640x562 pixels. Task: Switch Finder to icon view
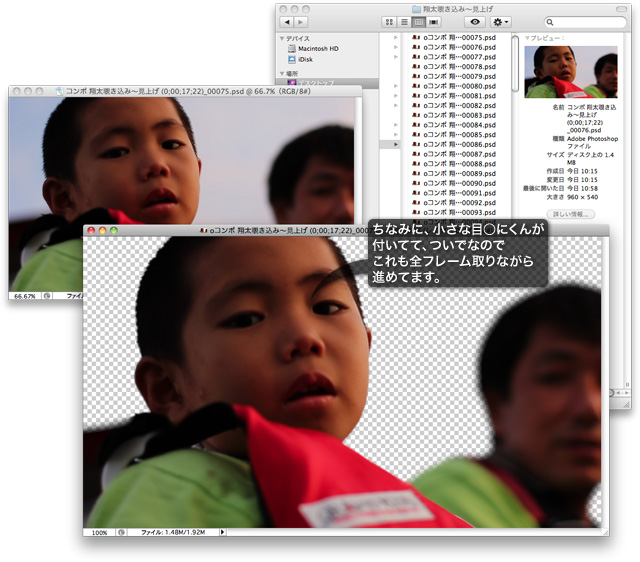(x=389, y=22)
